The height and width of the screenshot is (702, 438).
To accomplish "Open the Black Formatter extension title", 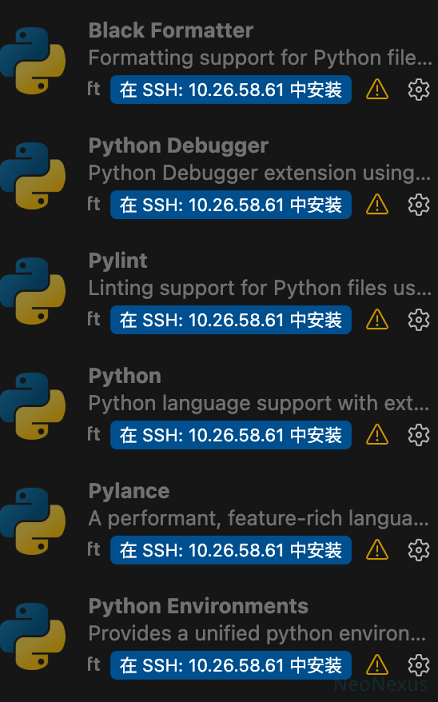I will (x=171, y=30).
